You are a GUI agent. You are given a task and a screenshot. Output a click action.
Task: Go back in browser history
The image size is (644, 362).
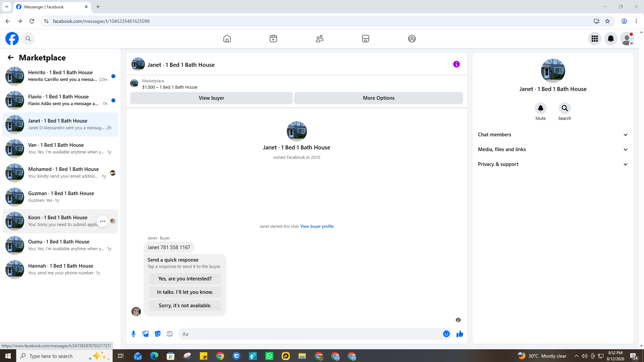point(8,21)
